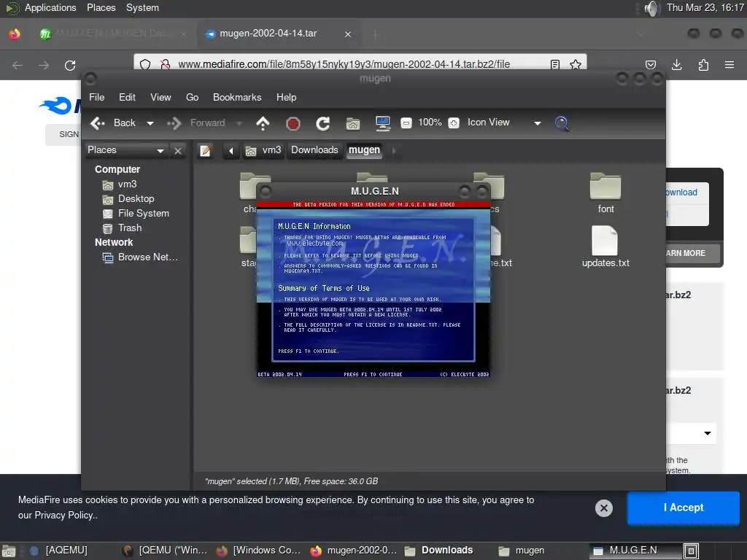Image resolution: width=747 pixels, height=560 pixels.
Task: Open the Firefox downloads panel
Action: 676,65
